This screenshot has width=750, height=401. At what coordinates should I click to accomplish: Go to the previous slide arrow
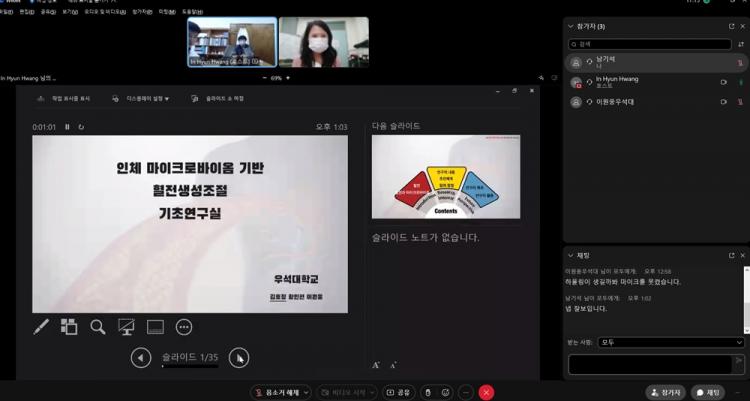click(142, 357)
